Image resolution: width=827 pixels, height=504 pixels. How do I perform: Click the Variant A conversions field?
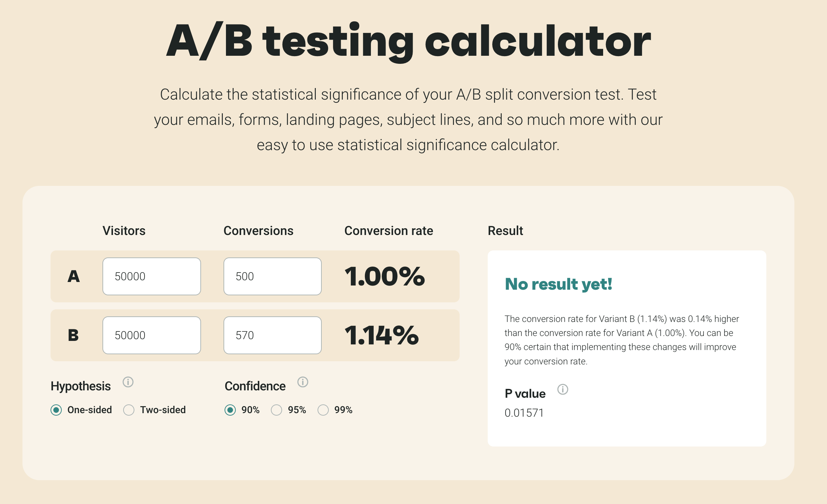tap(272, 276)
